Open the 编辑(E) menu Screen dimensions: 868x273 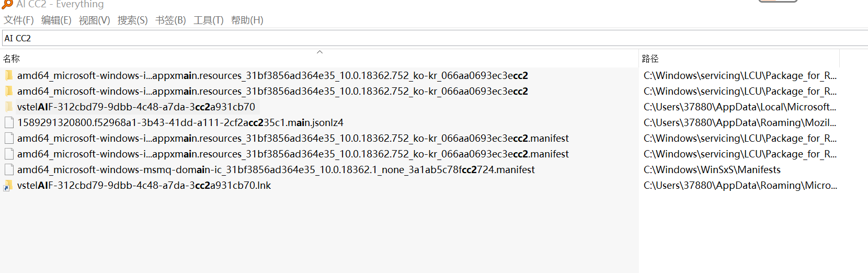56,20
